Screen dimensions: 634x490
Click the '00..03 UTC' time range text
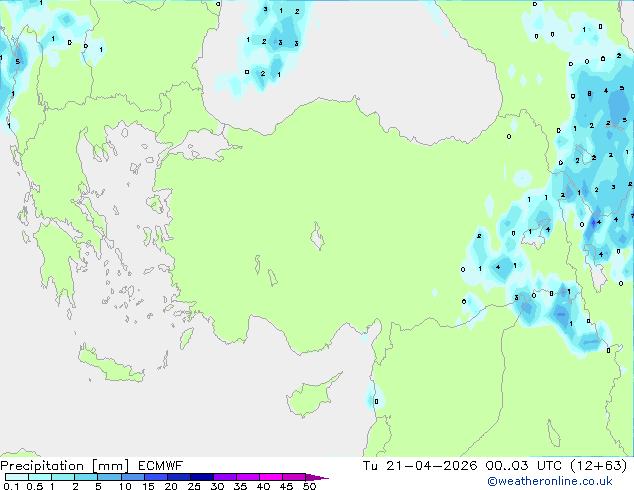[524, 466]
